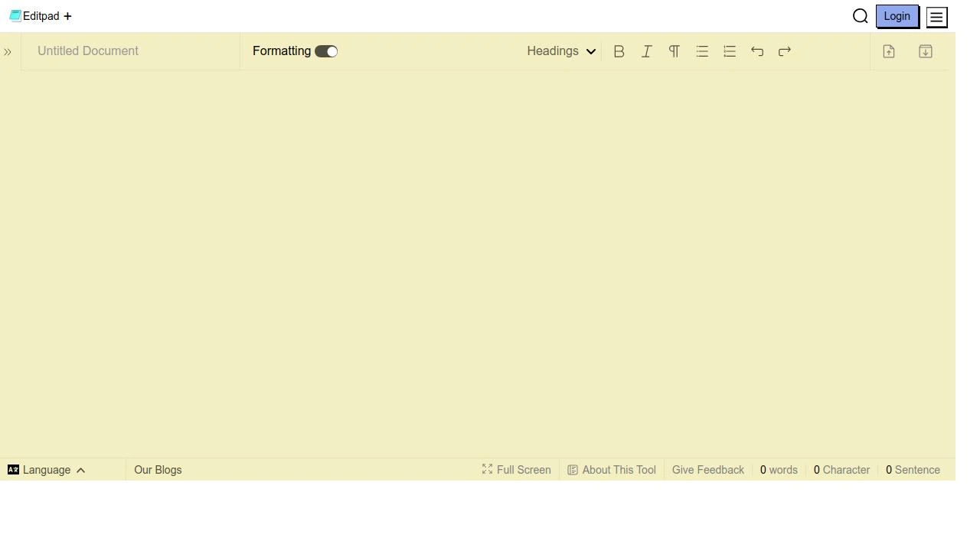Viewport: 980px width, 551px height.
Task: Open the search magnifier icon
Action: pos(860,16)
